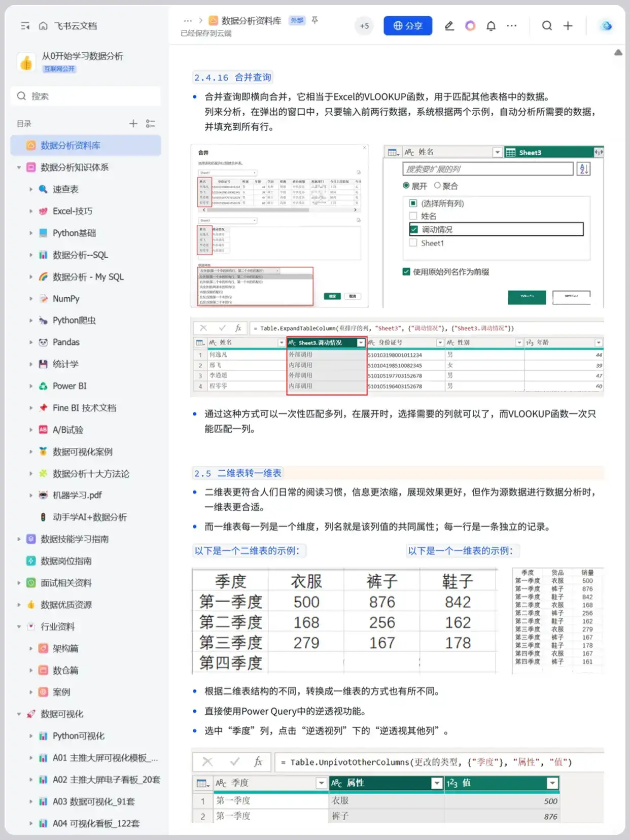Open the merge dialog screenshot image

tap(279, 226)
